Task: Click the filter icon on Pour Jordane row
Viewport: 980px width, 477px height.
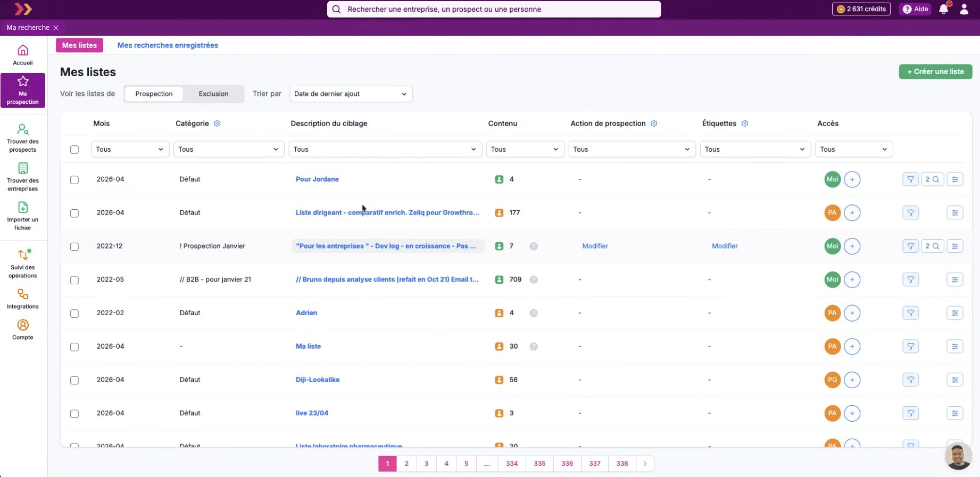Action: coord(911,179)
